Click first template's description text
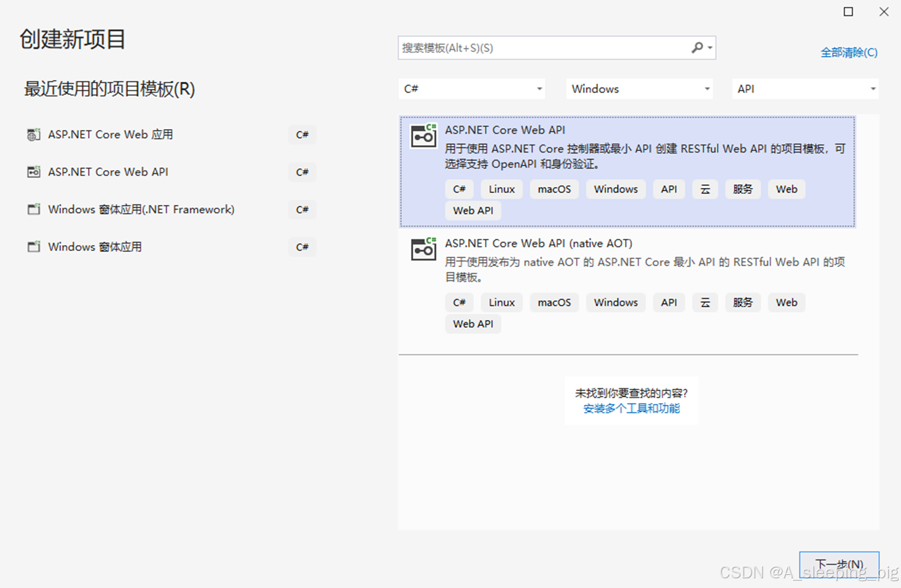This screenshot has height=588, width=901. pyautogui.click(x=645, y=156)
